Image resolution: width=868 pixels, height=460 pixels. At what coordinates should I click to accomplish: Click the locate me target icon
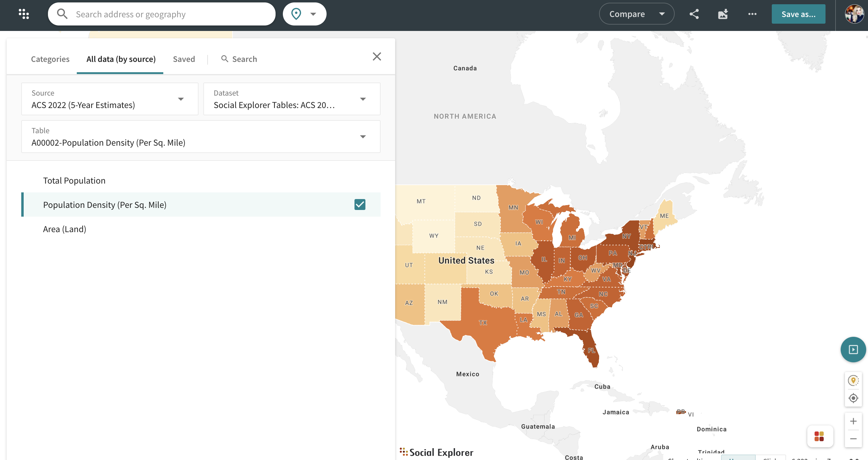853,398
